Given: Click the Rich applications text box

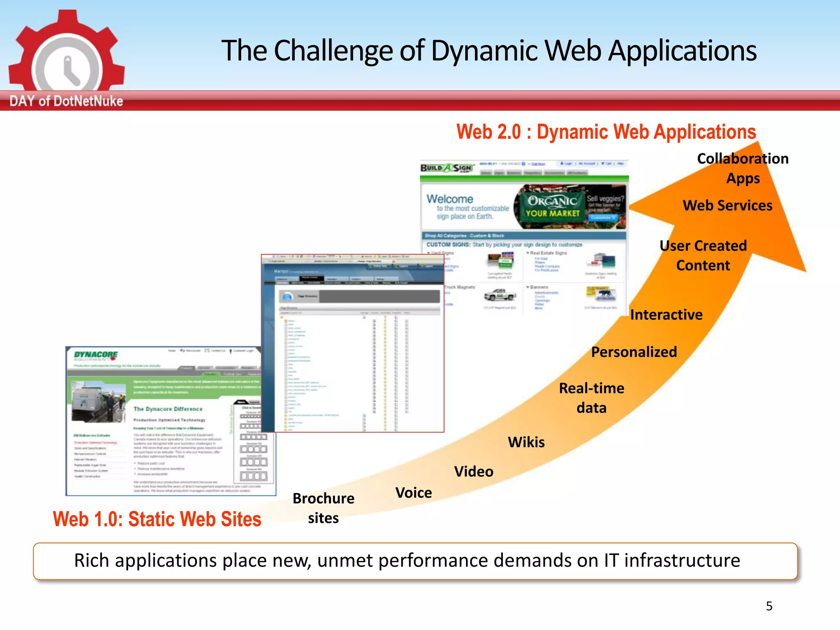Looking at the screenshot, I should [x=415, y=561].
